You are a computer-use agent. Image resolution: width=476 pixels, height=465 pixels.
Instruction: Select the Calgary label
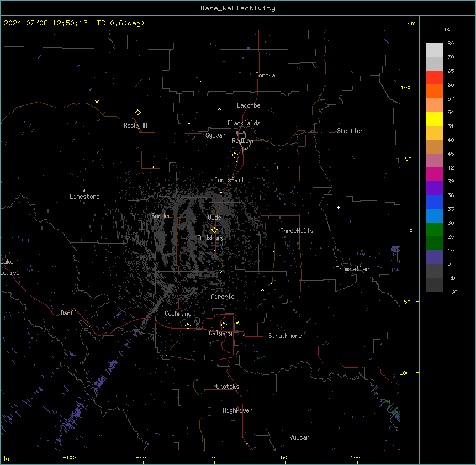coord(220,333)
